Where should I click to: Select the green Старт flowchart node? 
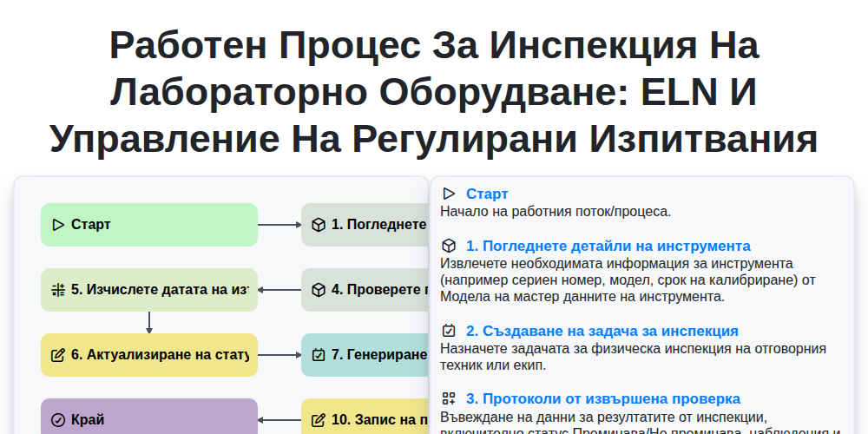click(x=149, y=225)
